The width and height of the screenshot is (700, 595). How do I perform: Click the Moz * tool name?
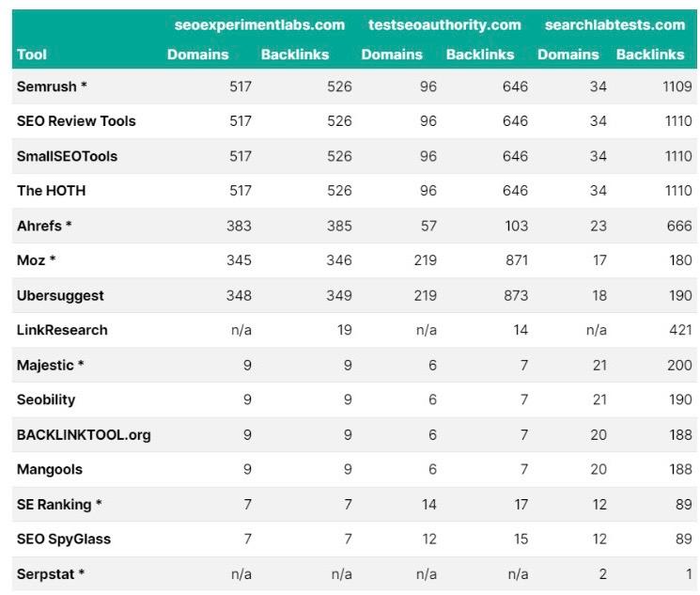pyautogui.click(x=36, y=260)
